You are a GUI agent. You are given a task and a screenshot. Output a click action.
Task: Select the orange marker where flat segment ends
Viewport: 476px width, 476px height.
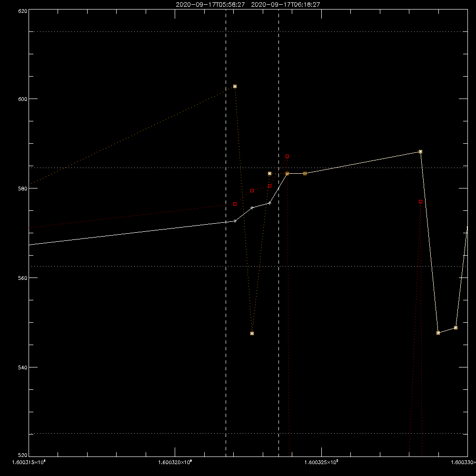tap(305, 174)
